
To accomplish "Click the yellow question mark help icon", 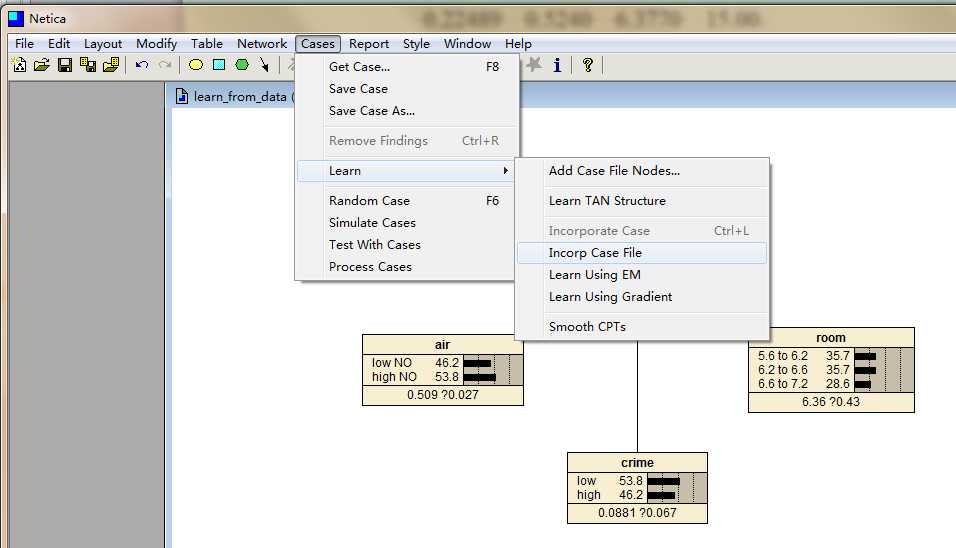I will [588, 65].
